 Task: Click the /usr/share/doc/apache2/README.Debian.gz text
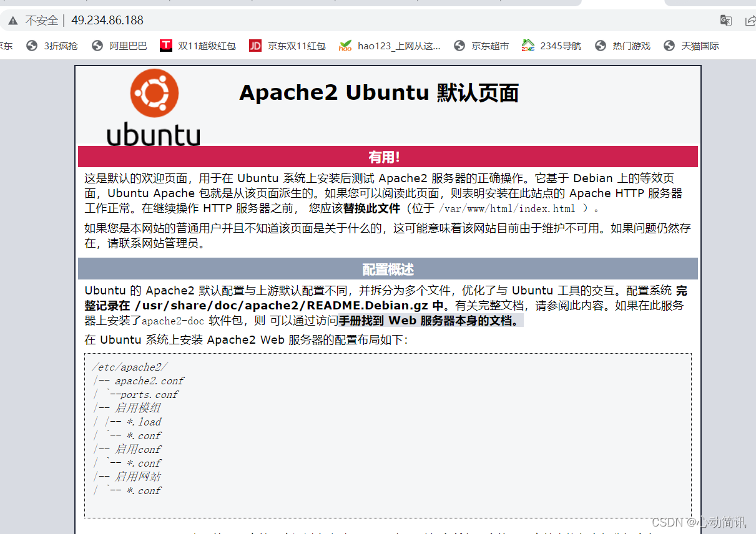pyautogui.click(x=281, y=306)
